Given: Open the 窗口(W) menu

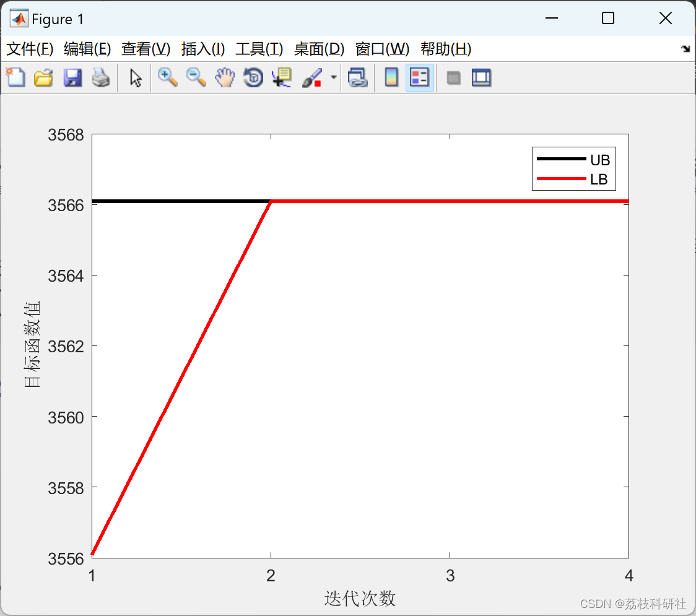Looking at the screenshot, I should tap(382, 49).
